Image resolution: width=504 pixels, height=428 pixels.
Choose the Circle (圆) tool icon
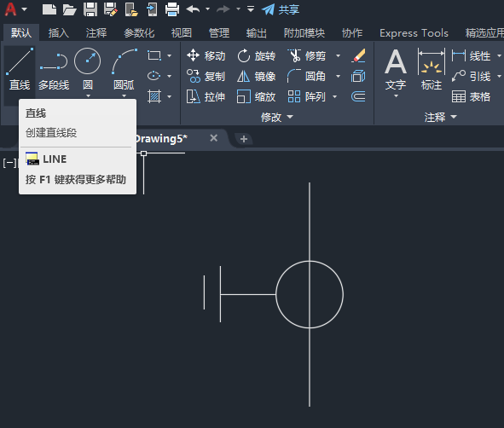click(88, 61)
